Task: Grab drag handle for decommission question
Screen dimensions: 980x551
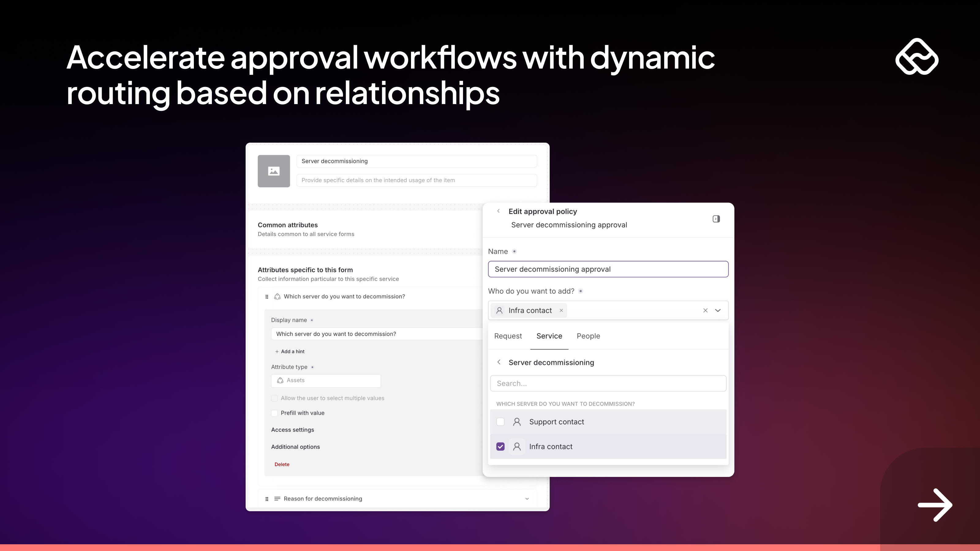Action: click(x=267, y=297)
